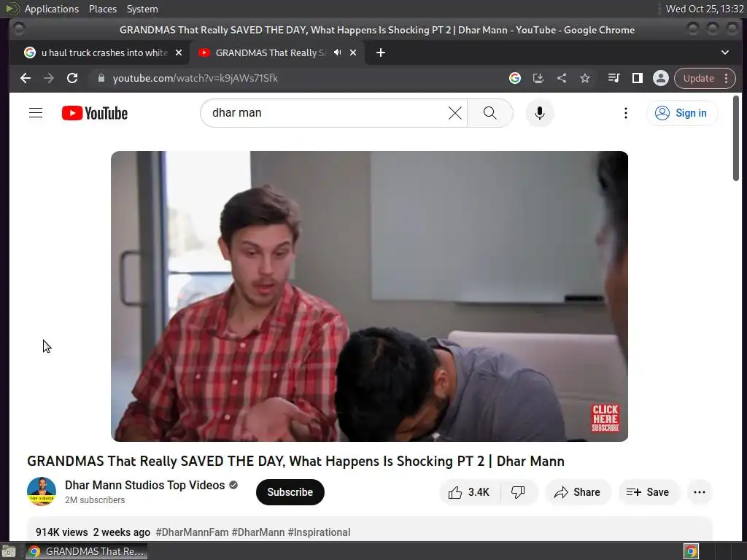
Task: Share the video
Action: pyautogui.click(x=578, y=492)
